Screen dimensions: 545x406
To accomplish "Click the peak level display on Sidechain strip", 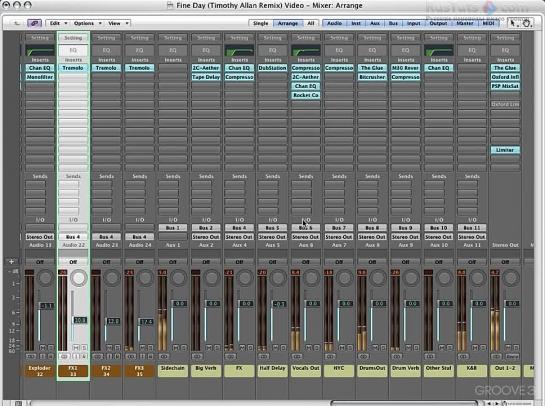I will click(x=162, y=272).
